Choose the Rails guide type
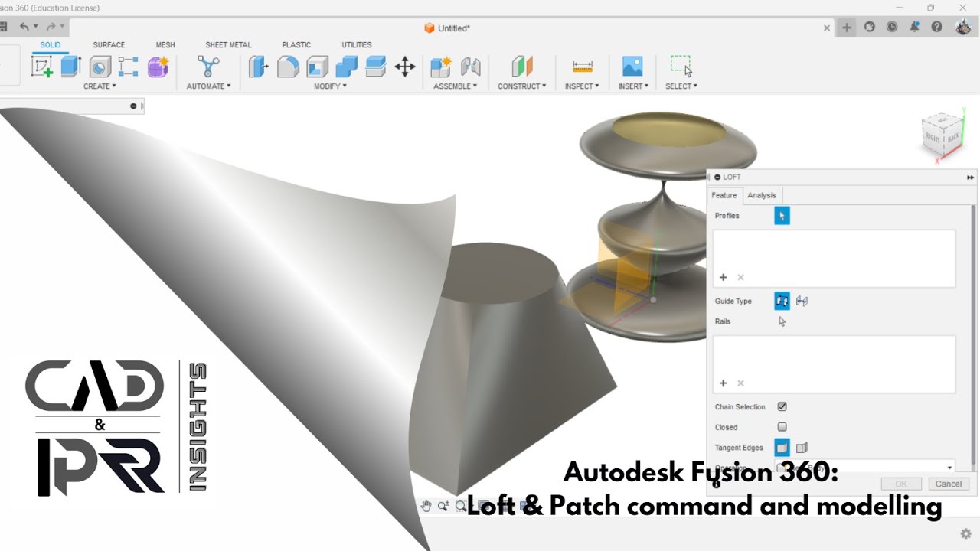The width and height of the screenshot is (980, 551). (782, 301)
